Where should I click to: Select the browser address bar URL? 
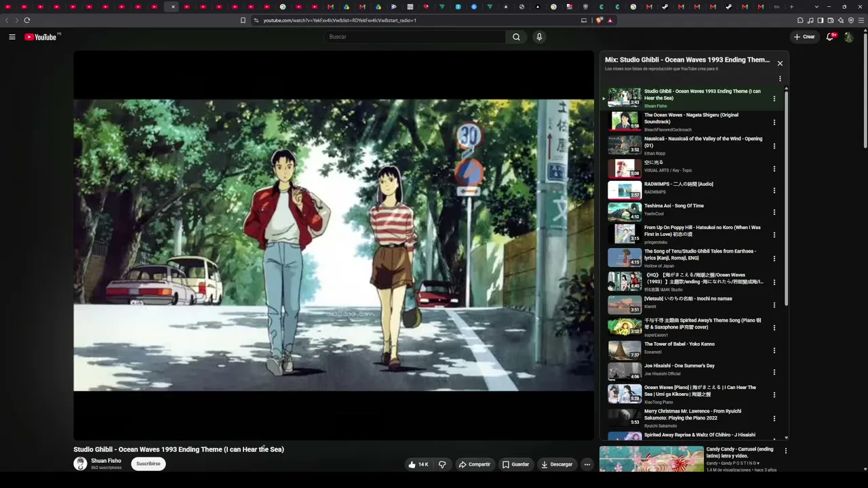tap(340, 20)
